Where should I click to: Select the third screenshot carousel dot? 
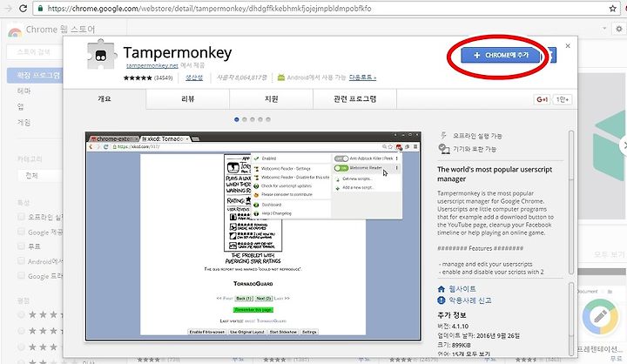click(x=253, y=119)
